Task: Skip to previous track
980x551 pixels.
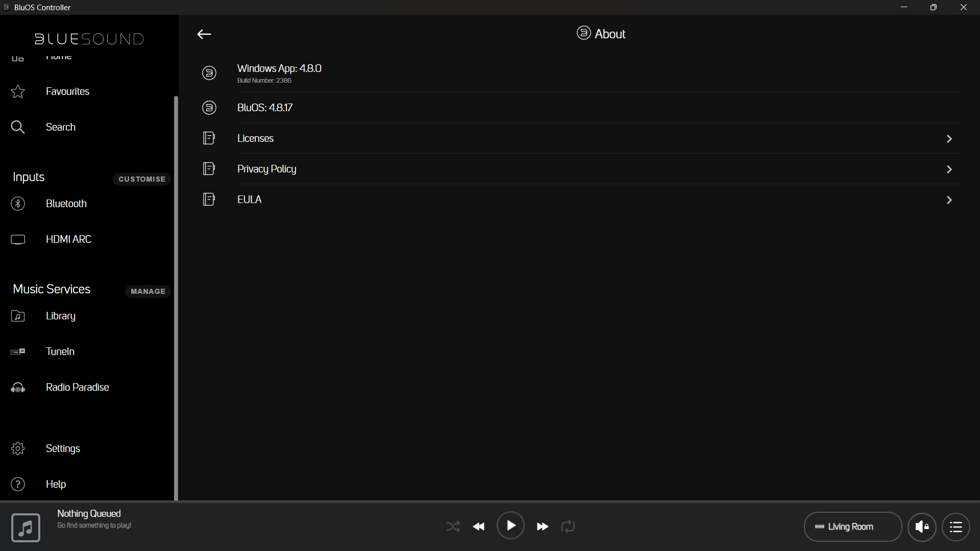Action: (x=479, y=527)
